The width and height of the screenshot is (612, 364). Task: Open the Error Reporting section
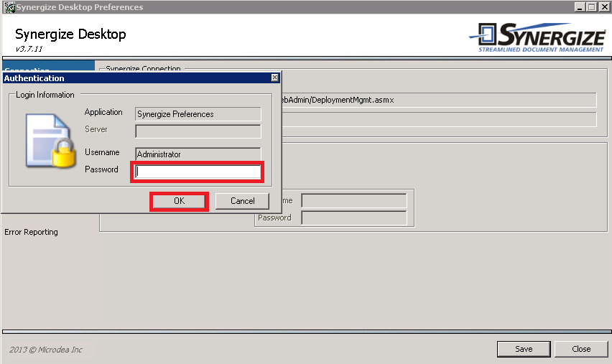[31, 232]
